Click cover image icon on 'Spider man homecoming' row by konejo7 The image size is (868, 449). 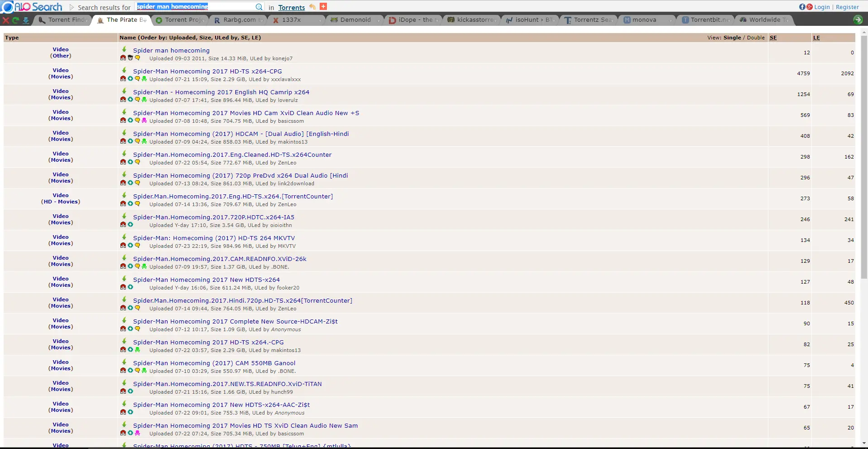pyautogui.click(x=130, y=58)
